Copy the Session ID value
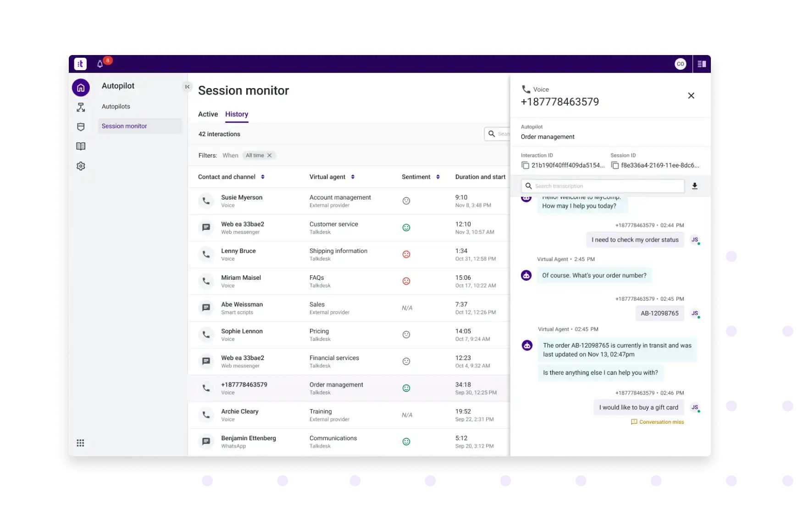The height and width of the screenshot is (532, 798). click(x=615, y=166)
